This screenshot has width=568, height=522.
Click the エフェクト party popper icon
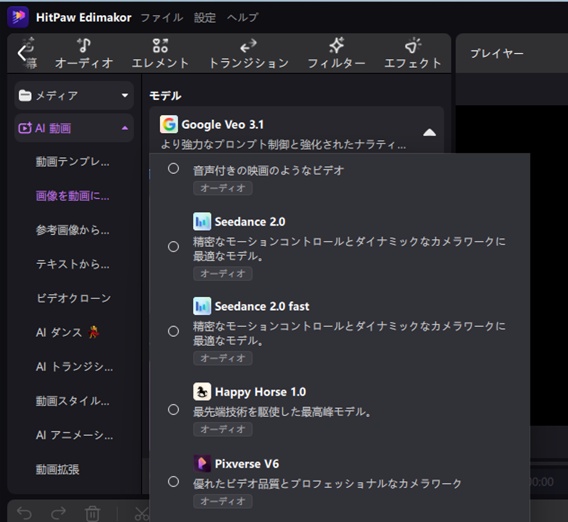point(413,45)
